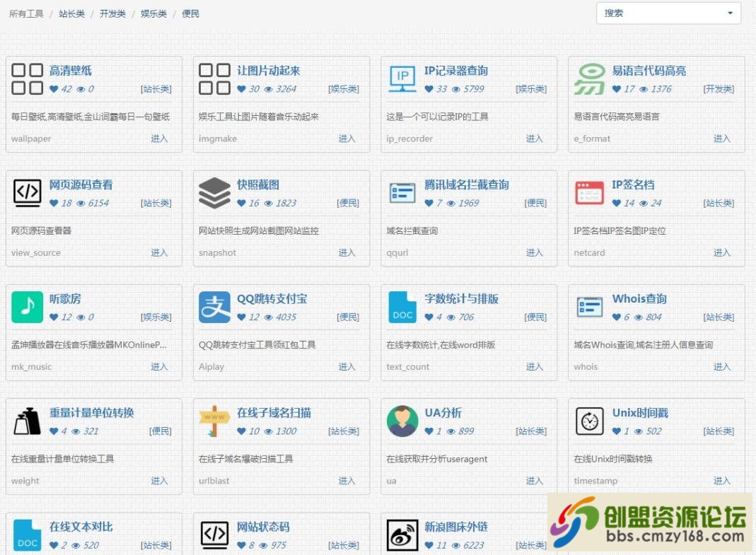Click the QQ跳转支付宝 Alipay icon
756x555 pixels.
(214, 307)
